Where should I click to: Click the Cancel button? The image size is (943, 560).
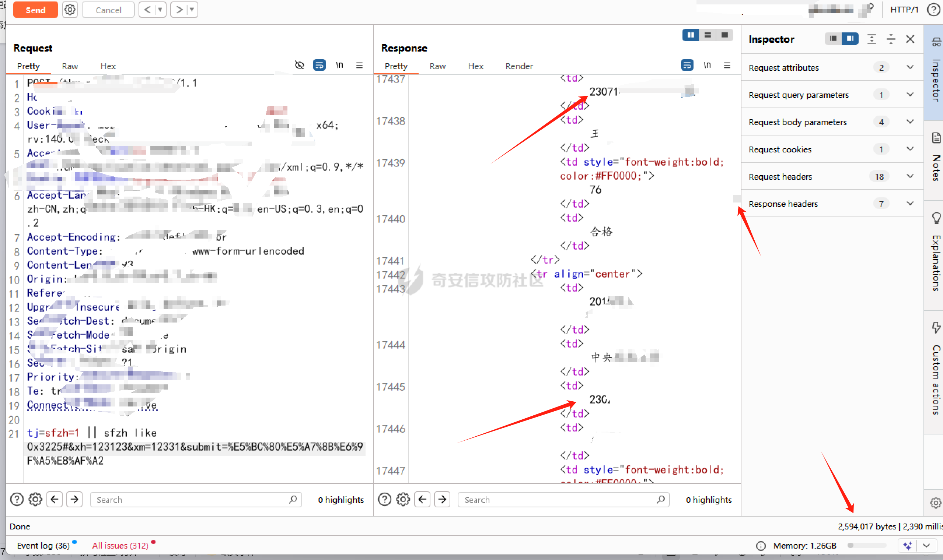click(108, 10)
